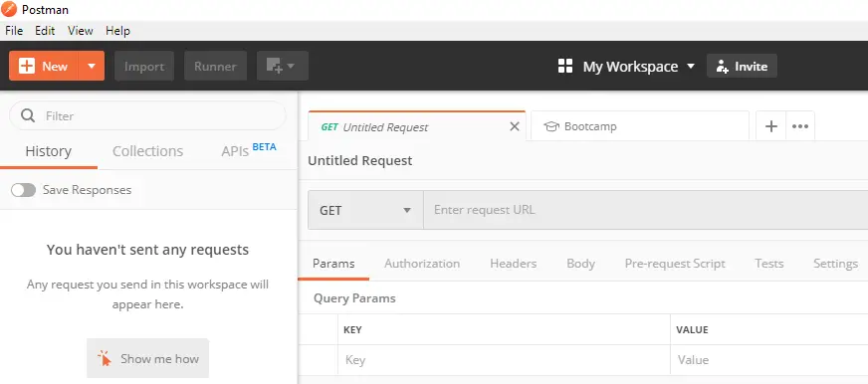Screen dimensions: 868x384
Task: Click the search magnifier icon in Filter
Action: click(x=28, y=115)
